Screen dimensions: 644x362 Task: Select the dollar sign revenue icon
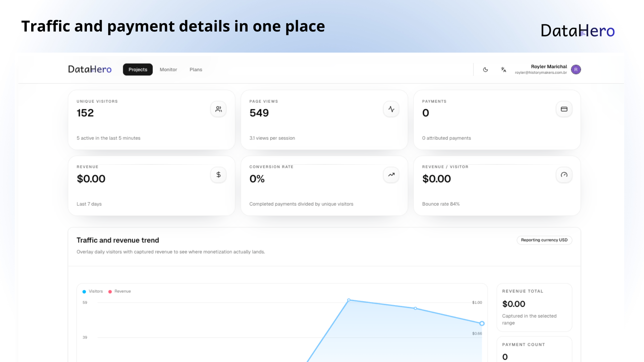(x=218, y=175)
